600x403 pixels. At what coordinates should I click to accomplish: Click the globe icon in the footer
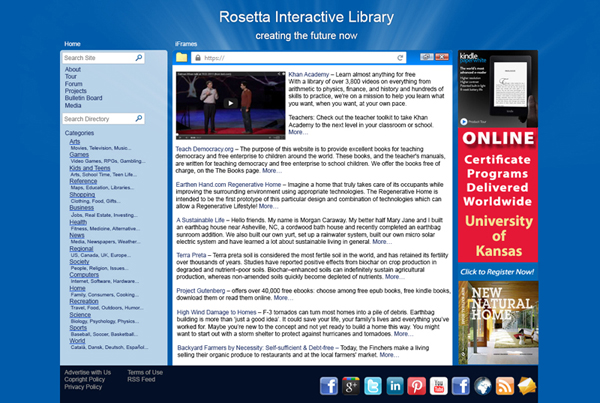483,386
